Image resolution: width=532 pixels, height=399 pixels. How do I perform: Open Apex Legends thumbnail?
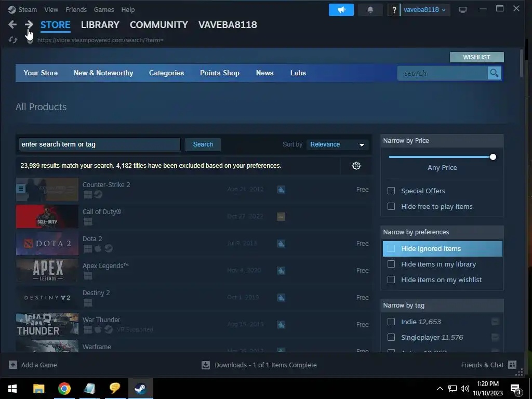[47, 270]
